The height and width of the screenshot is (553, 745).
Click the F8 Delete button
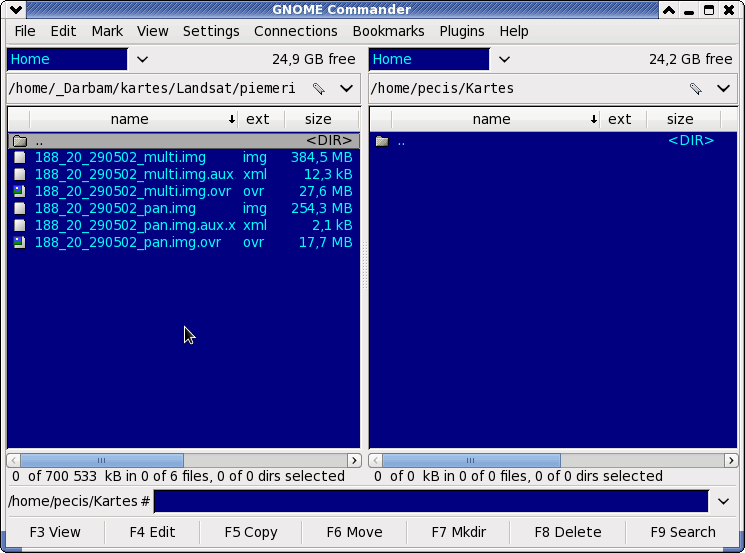coord(568,532)
